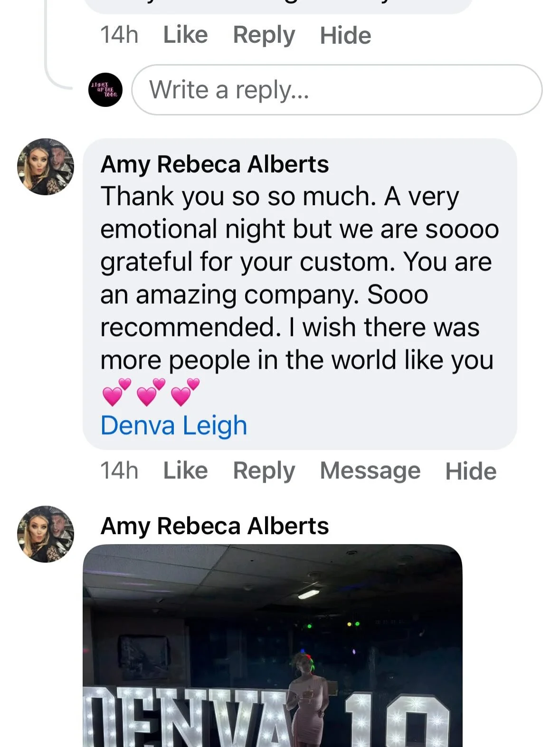
Task: Reply to Amy's thank-you comment
Action: tap(264, 471)
